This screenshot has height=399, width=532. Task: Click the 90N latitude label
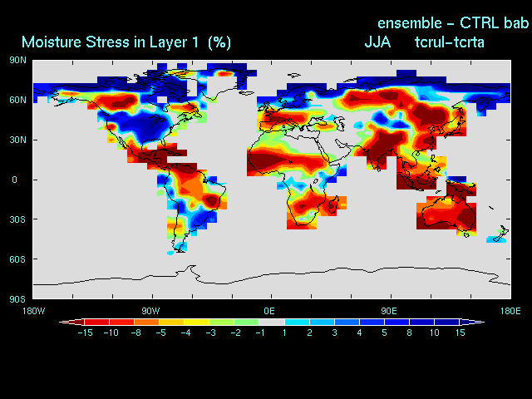(x=17, y=61)
